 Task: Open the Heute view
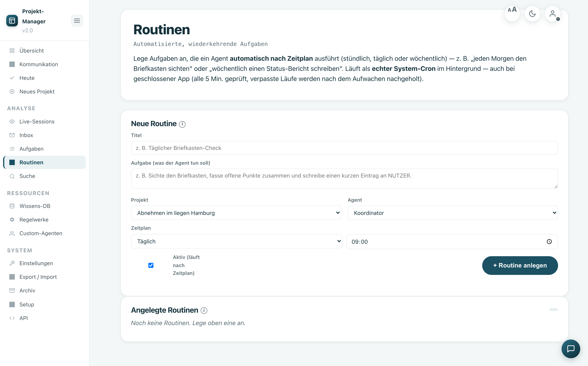[45, 78]
